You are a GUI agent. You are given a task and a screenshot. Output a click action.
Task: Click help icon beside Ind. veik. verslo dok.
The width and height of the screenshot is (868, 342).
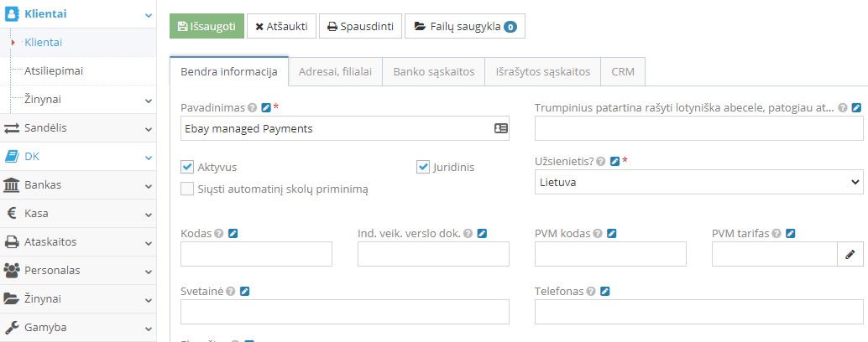click(x=468, y=233)
